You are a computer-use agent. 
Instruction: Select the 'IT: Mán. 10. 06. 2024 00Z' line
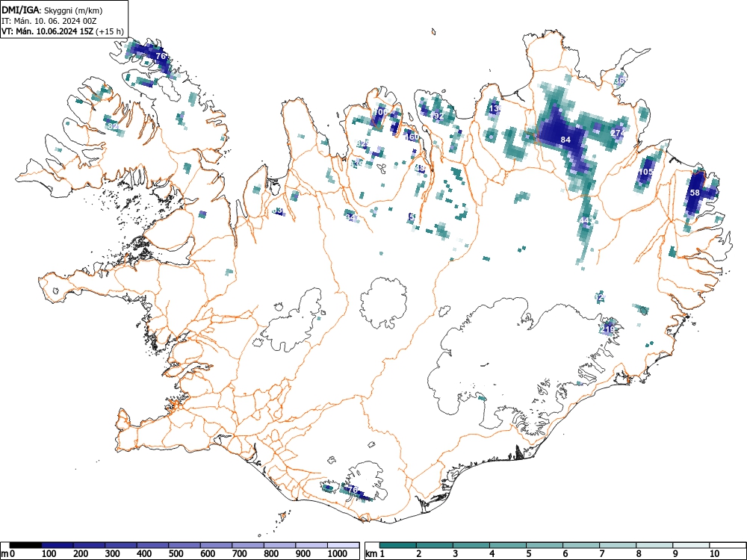pos(49,21)
